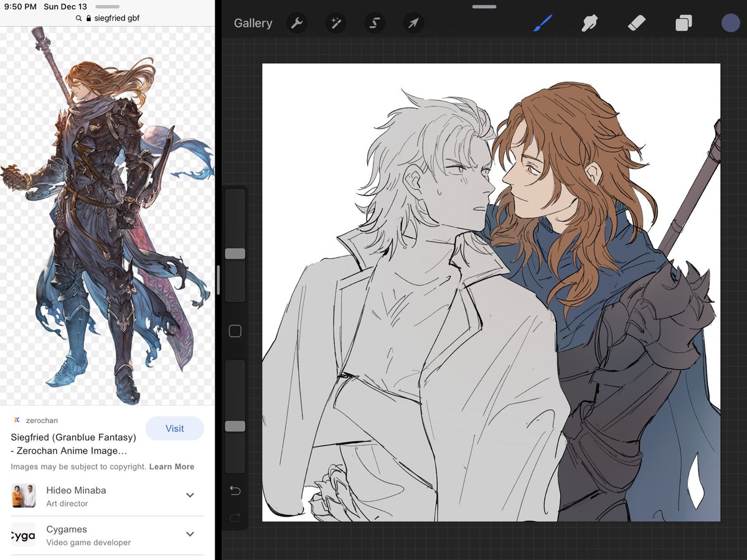
Task: Open the Siegfried reference image in browser
Action: (x=107, y=217)
